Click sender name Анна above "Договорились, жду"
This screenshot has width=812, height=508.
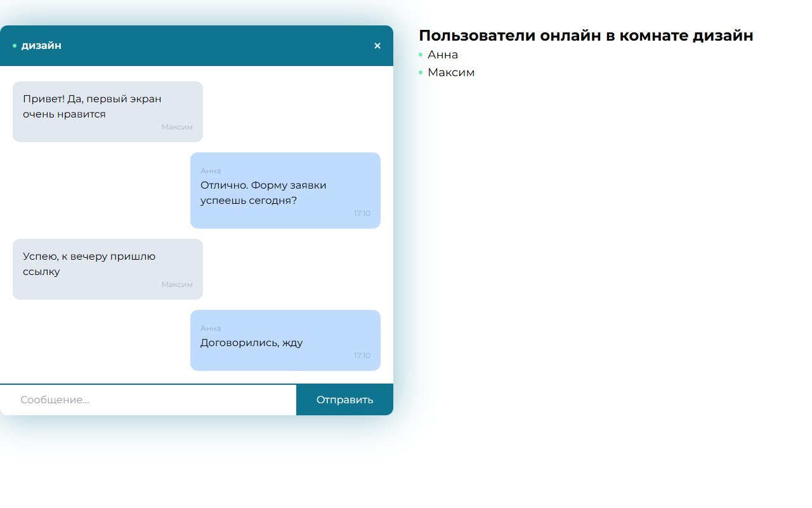211,328
